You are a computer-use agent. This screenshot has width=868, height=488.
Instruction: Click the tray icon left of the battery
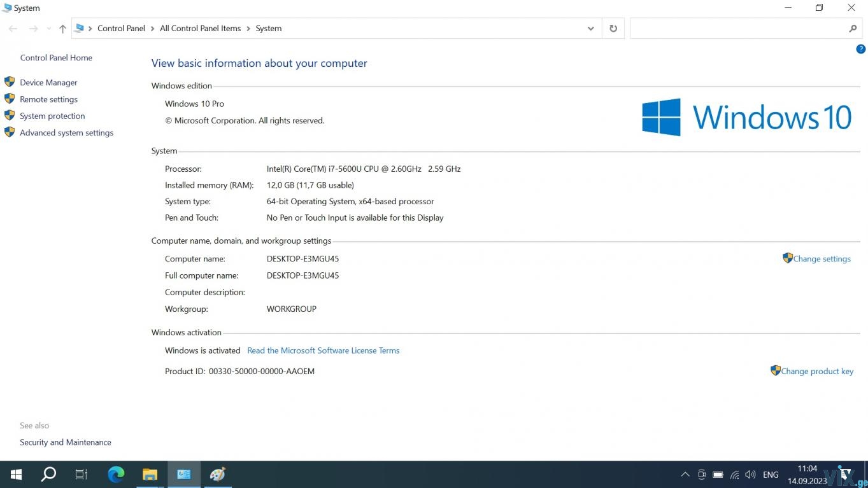(x=702, y=475)
